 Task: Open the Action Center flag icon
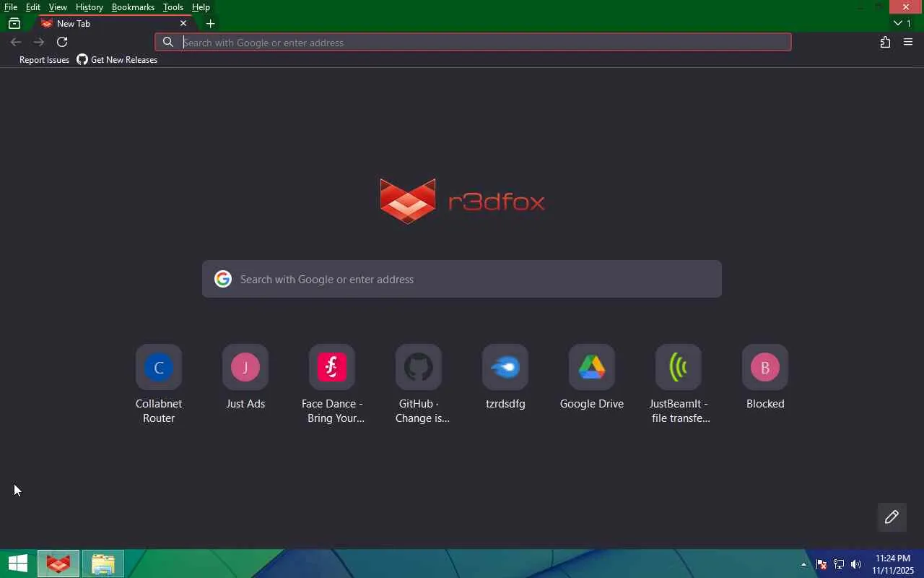tap(821, 564)
